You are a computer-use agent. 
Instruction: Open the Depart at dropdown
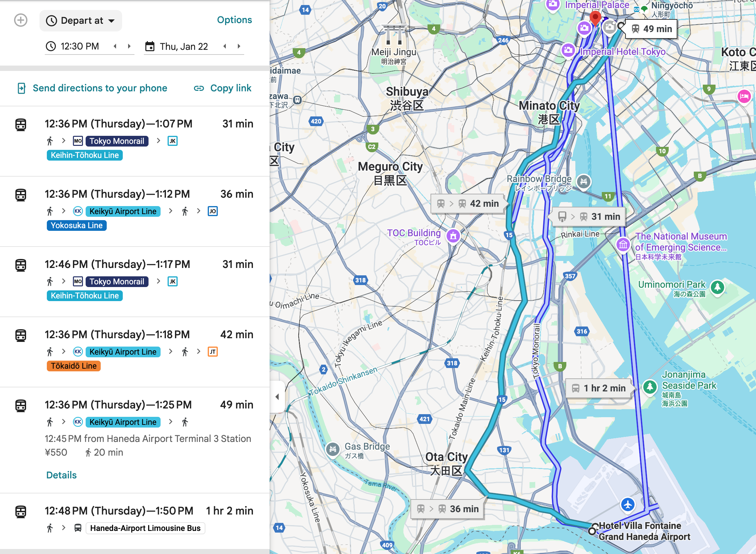click(81, 20)
